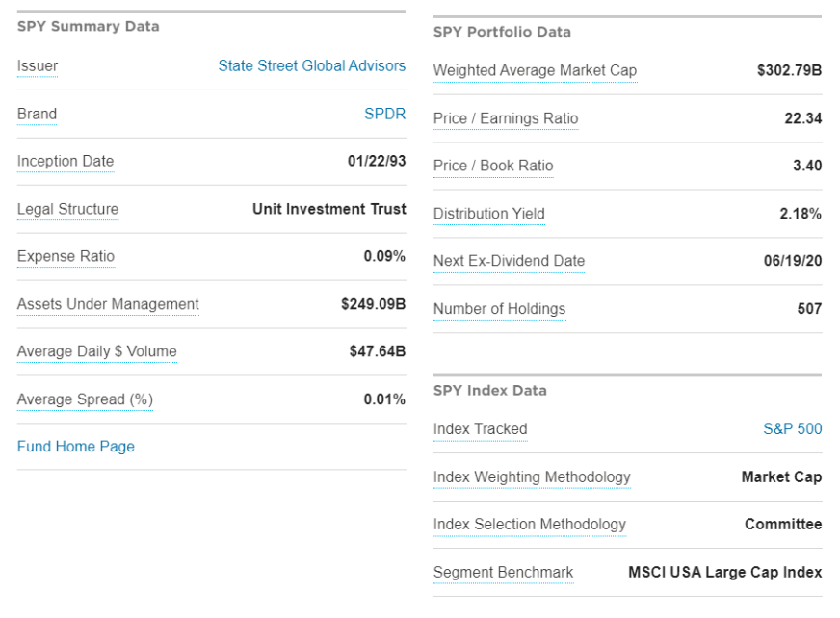Image resolution: width=840 pixels, height=618 pixels.
Task: Open the Average Spread (%) definition
Action: pyautogui.click(x=85, y=399)
